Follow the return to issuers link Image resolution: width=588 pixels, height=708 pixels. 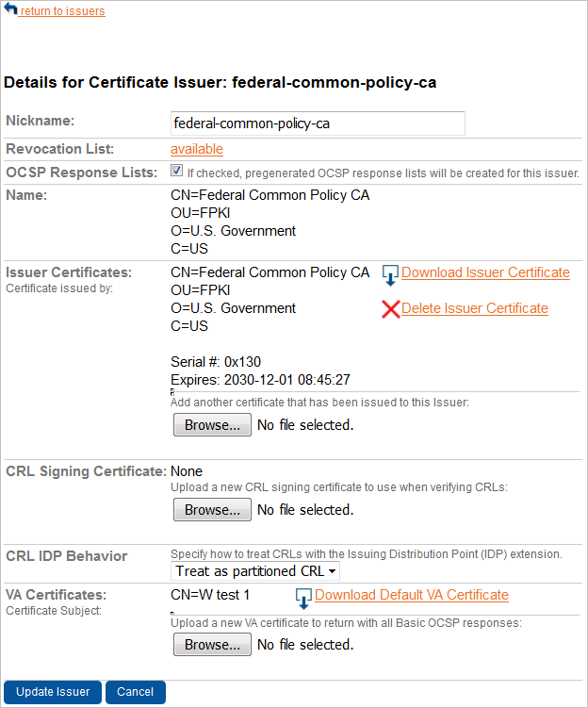[x=62, y=11]
